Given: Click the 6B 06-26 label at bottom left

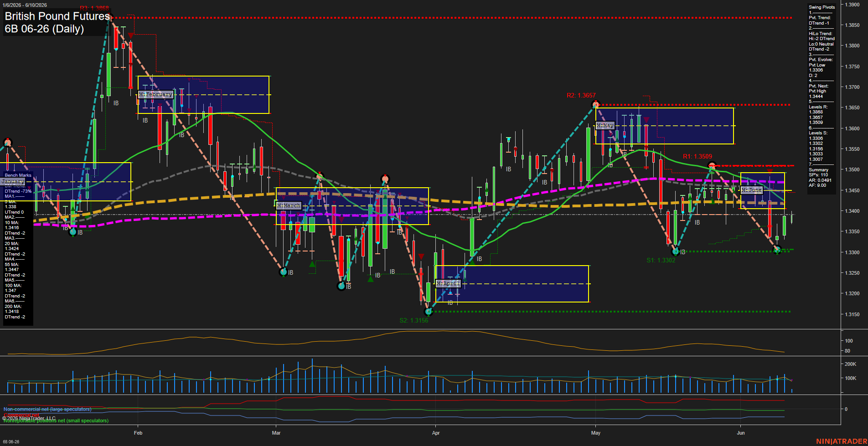Looking at the screenshot, I should click(x=11, y=442).
